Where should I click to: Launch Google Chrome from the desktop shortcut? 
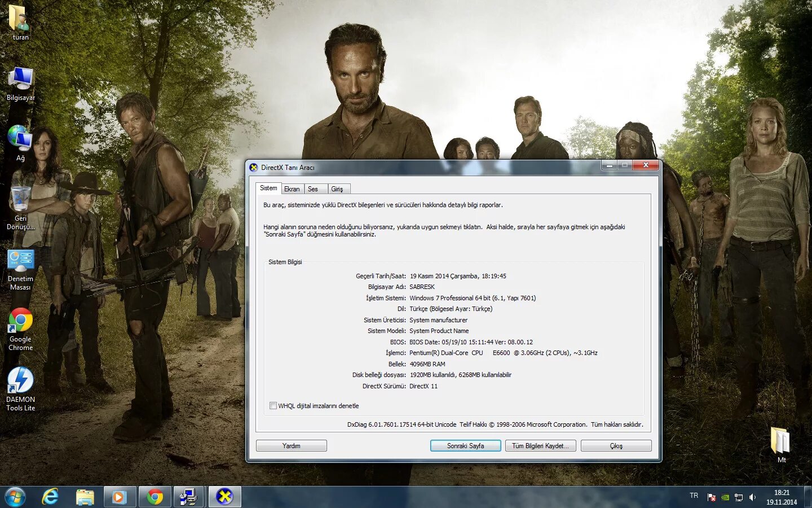point(20,329)
